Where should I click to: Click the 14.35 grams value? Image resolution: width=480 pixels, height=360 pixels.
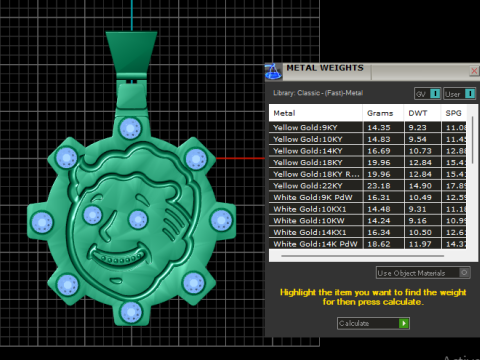[379, 127]
